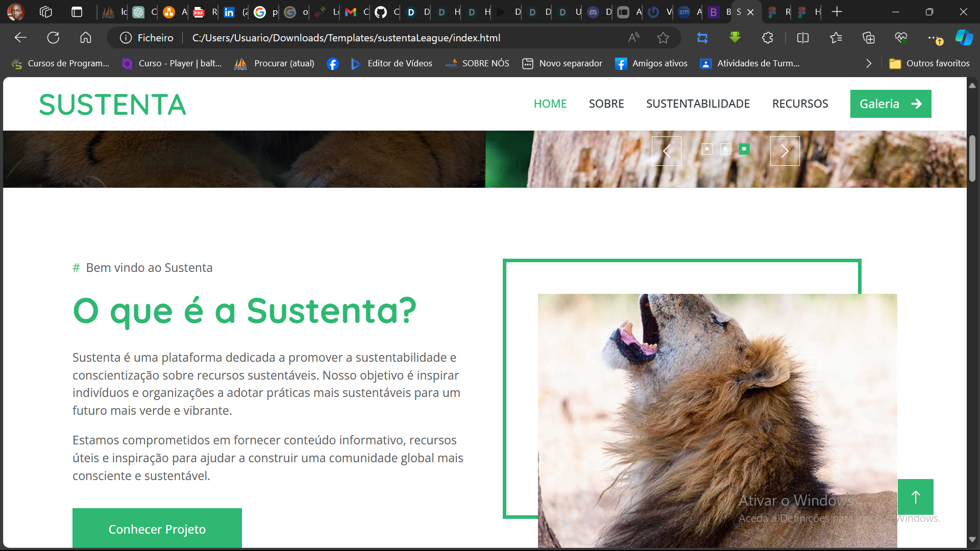The height and width of the screenshot is (551, 980).
Task: Open the Collections icon
Action: pos(868,38)
